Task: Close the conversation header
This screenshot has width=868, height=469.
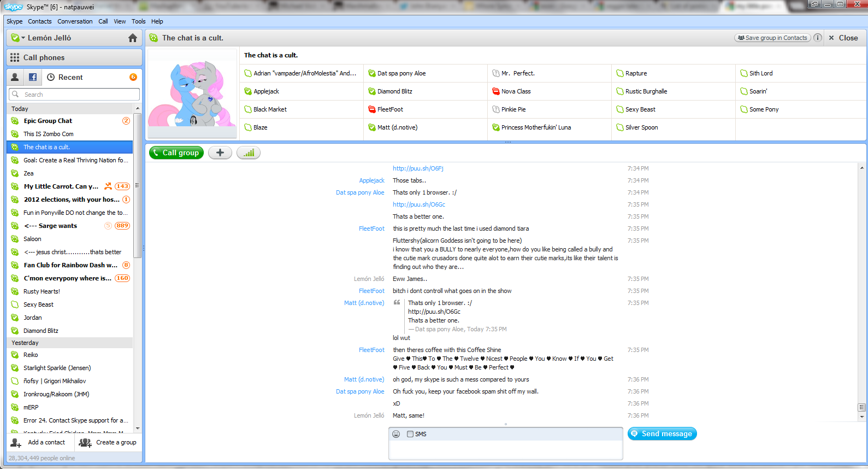Action: coord(843,38)
